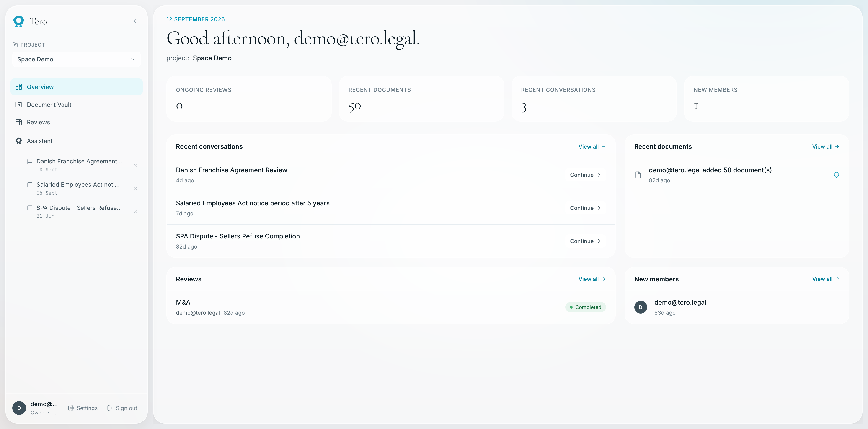This screenshot has height=429, width=868.
Task: Click Sign out
Action: tap(122, 408)
